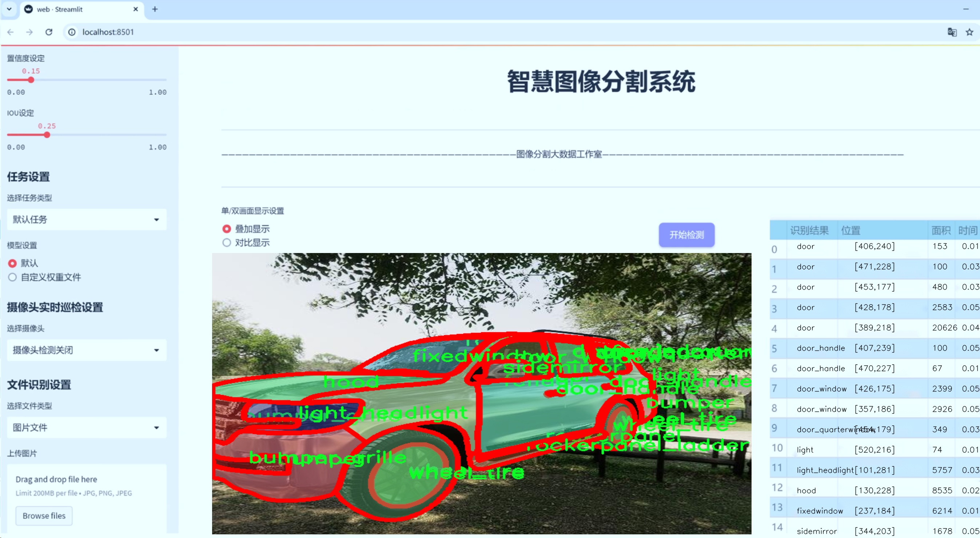Viewport: 980px width, 538px height.
Task: Click the segmented car result image
Action: coord(482,394)
